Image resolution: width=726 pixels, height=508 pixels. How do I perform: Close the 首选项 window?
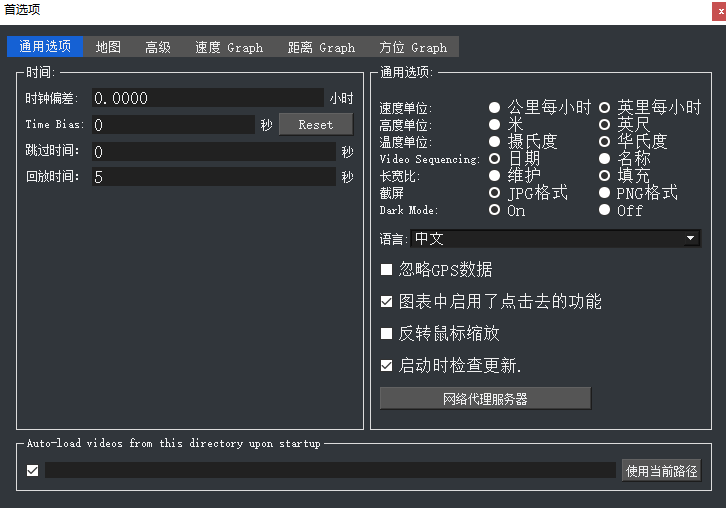click(x=719, y=12)
